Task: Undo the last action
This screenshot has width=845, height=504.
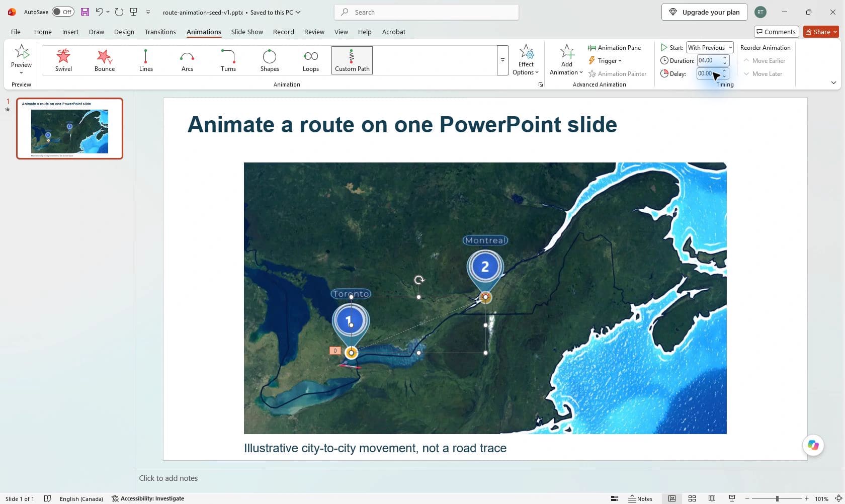Action: pyautogui.click(x=99, y=12)
